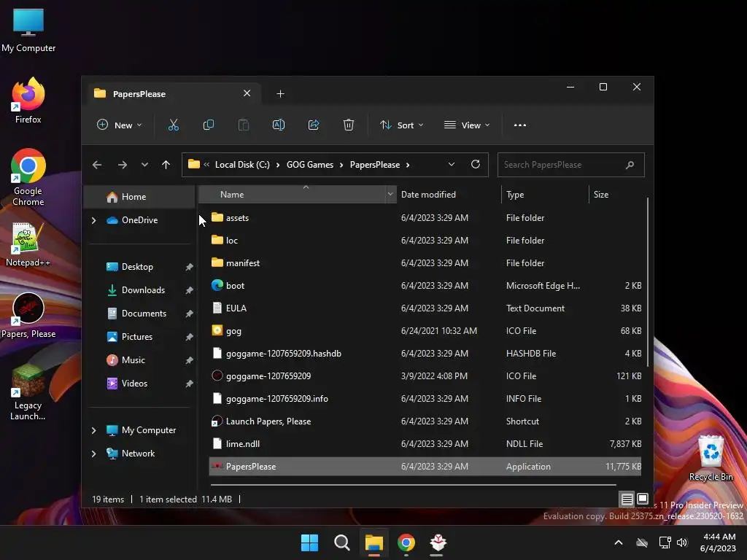Open the See more ellipsis menu

tap(519, 125)
